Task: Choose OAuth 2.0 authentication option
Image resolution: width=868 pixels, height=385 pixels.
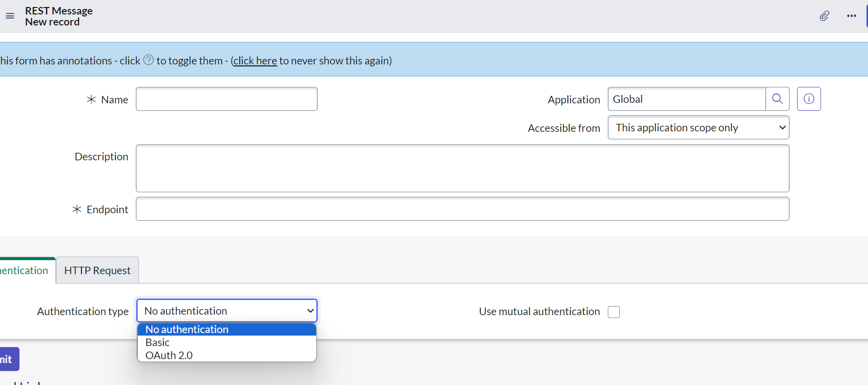Action: (x=169, y=356)
